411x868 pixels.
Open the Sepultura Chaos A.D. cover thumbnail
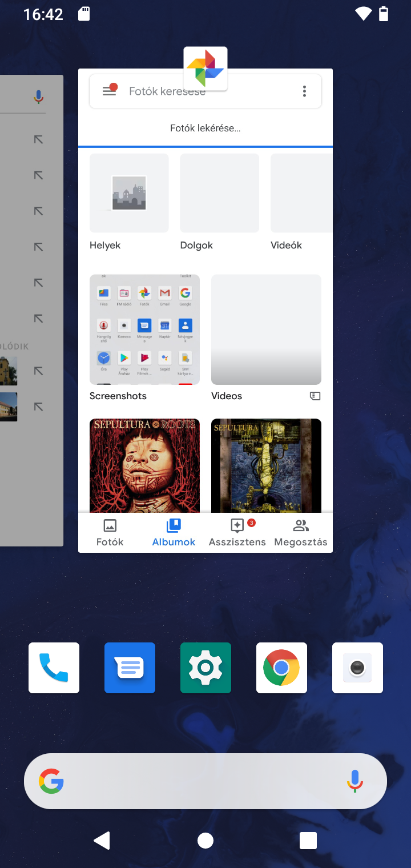(266, 465)
